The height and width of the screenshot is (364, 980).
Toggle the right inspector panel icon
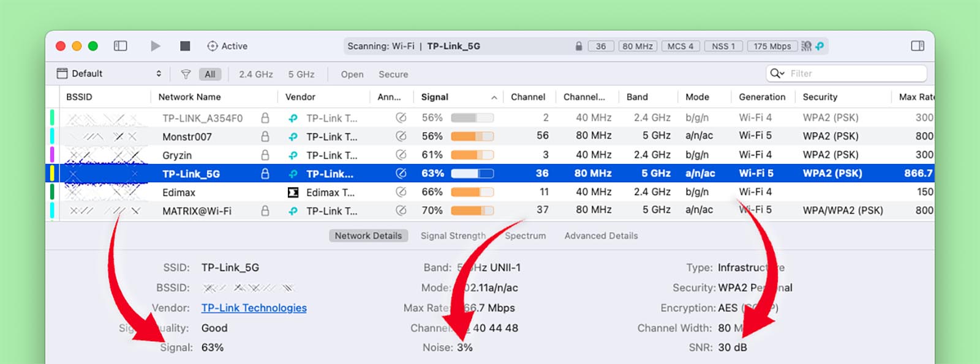pyautogui.click(x=918, y=46)
